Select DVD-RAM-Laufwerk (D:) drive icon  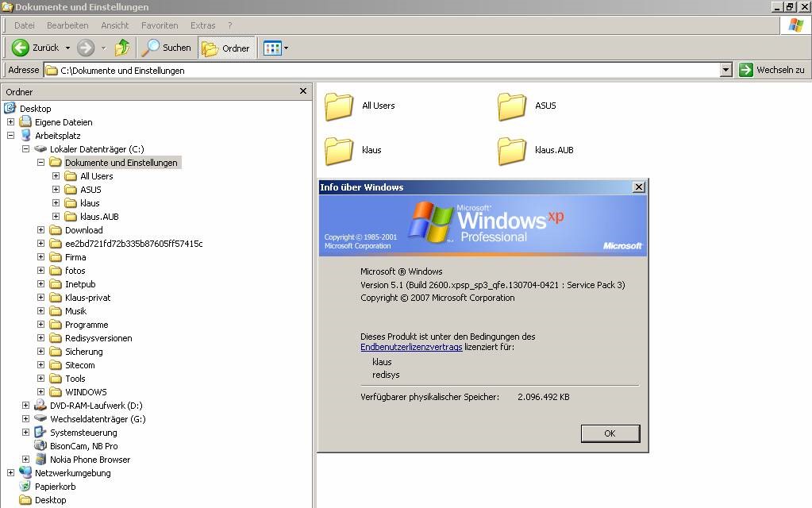(40, 405)
